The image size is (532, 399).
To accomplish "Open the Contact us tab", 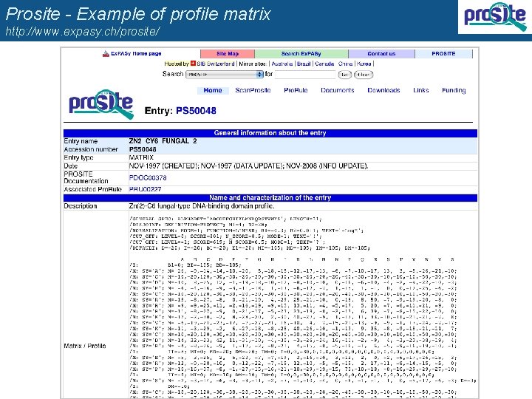I will click(381, 54).
